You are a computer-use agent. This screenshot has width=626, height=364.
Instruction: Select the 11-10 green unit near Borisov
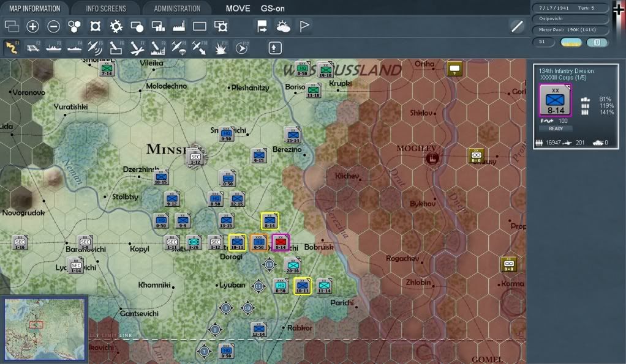314,91
